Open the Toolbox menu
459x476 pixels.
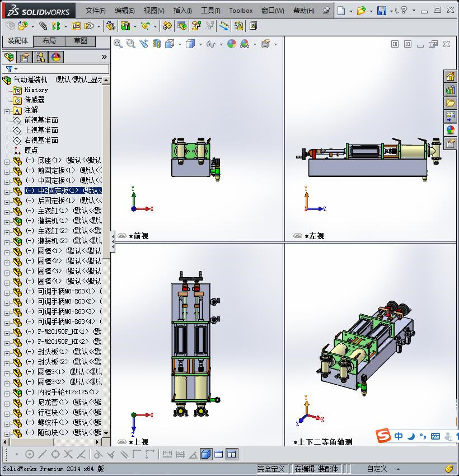coord(241,11)
